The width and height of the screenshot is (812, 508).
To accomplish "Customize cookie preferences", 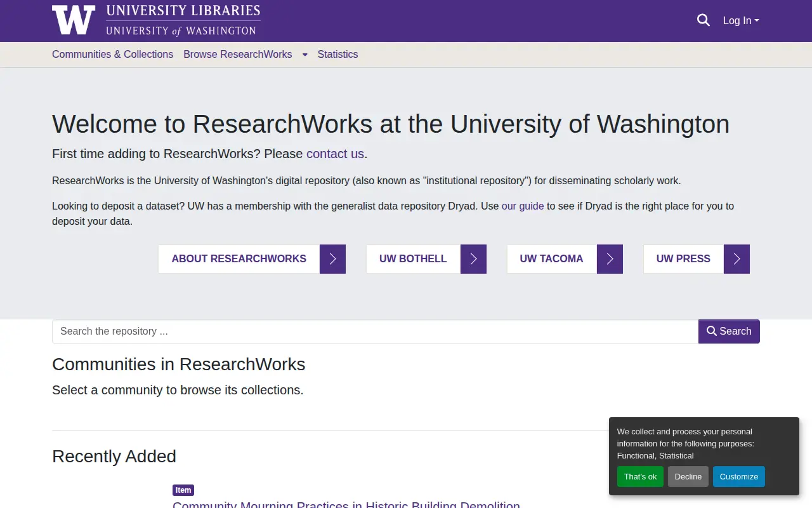I will 738,477.
